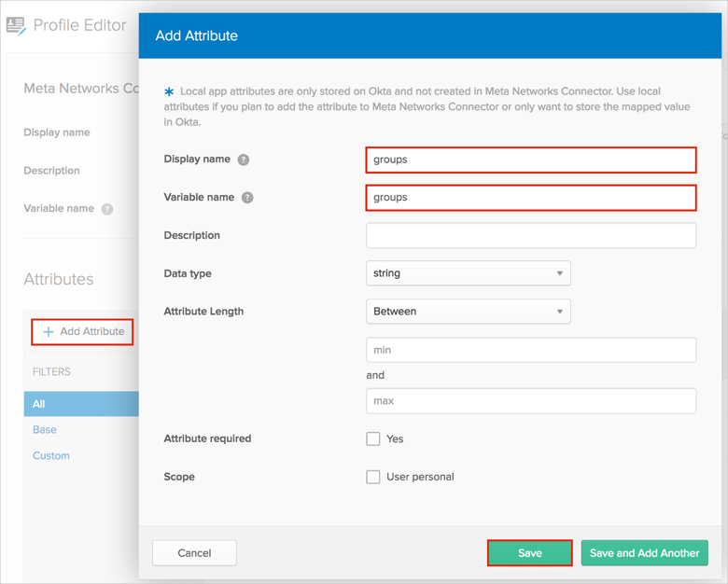Click the min length input field
This screenshot has width=728, height=584.
coord(530,350)
